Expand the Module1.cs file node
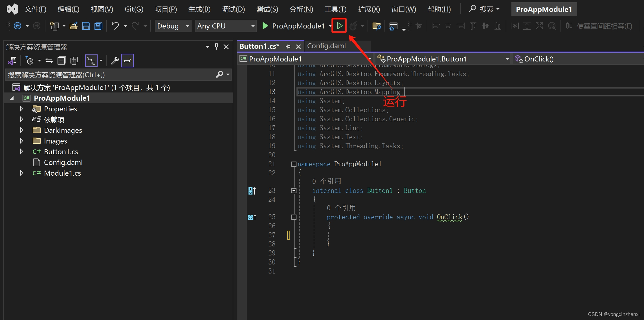Screen dimensions: 644x320 coord(21,173)
